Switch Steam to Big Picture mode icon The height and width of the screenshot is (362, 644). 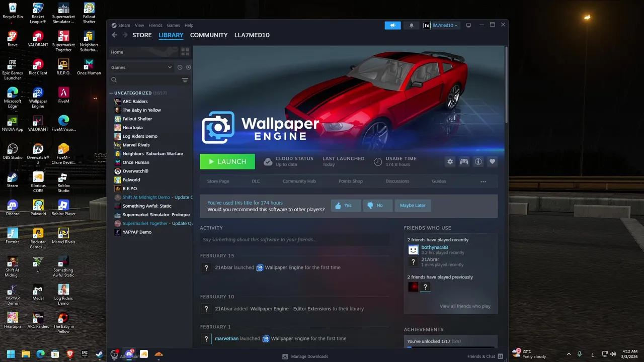(468, 25)
